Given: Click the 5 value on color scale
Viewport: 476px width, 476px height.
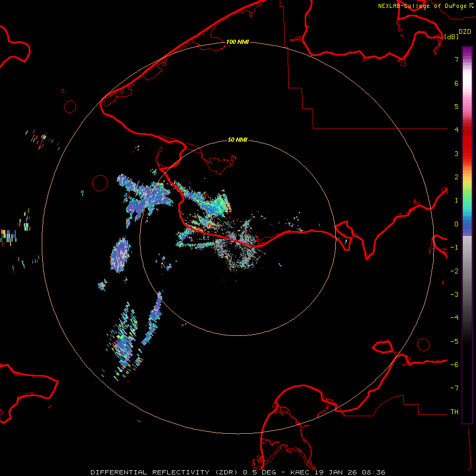Looking at the screenshot, I should (x=456, y=106).
